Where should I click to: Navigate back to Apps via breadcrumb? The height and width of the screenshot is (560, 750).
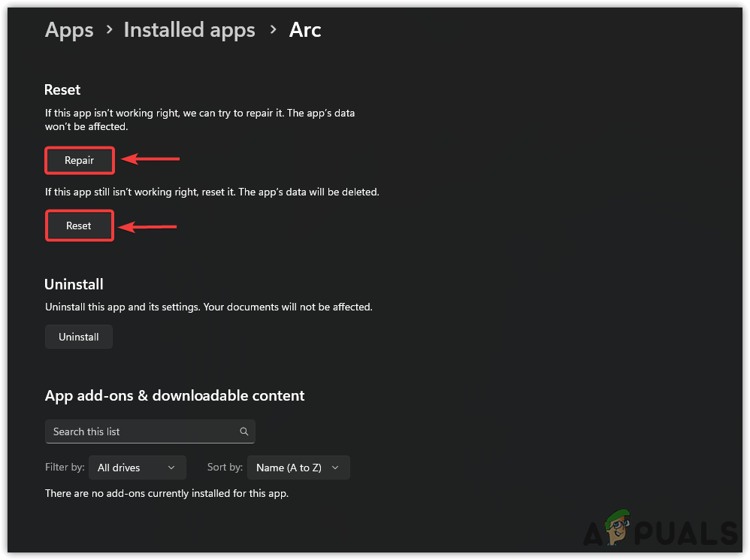[68, 30]
